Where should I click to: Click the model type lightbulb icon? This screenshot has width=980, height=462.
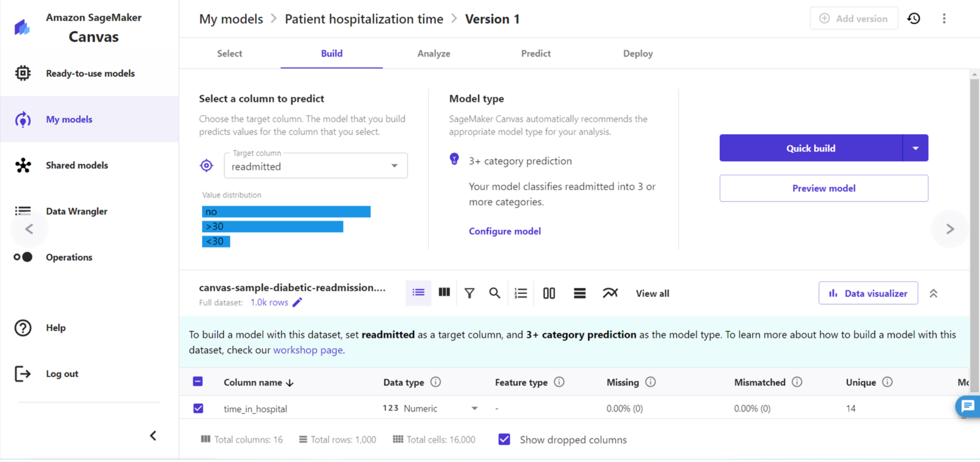[454, 159]
